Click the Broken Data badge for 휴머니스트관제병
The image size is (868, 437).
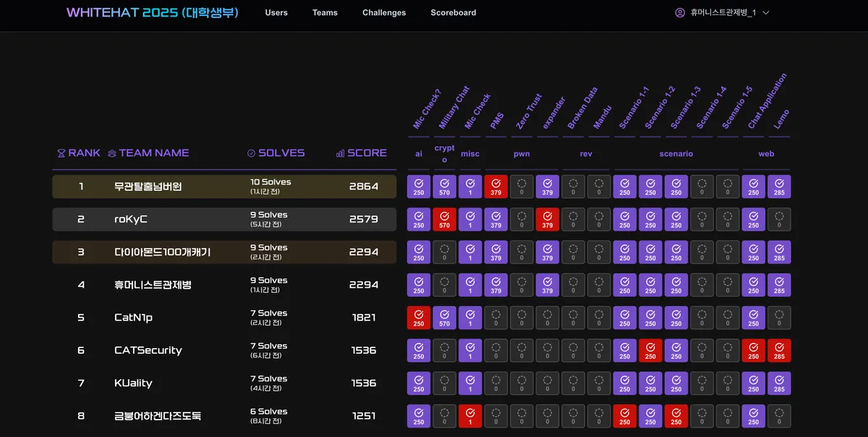tap(573, 284)
